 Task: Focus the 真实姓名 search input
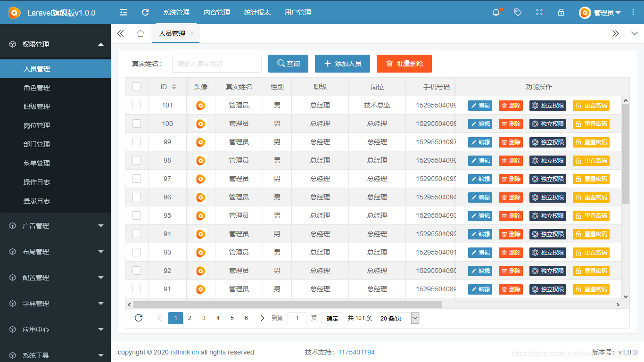click(x=217, y=64)
